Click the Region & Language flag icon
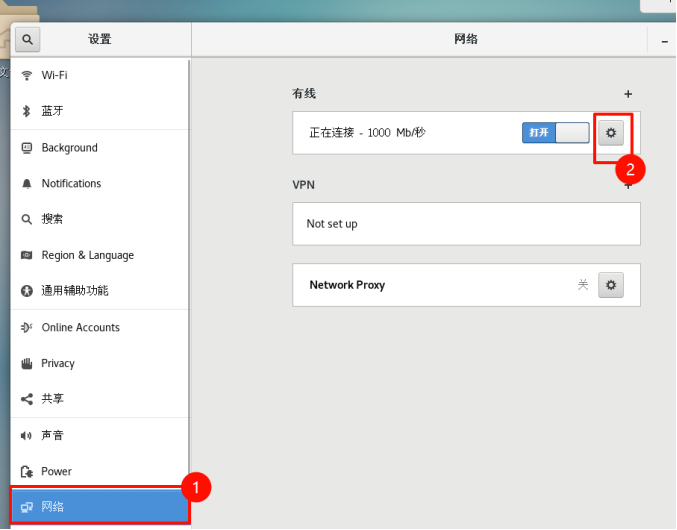 27,255
